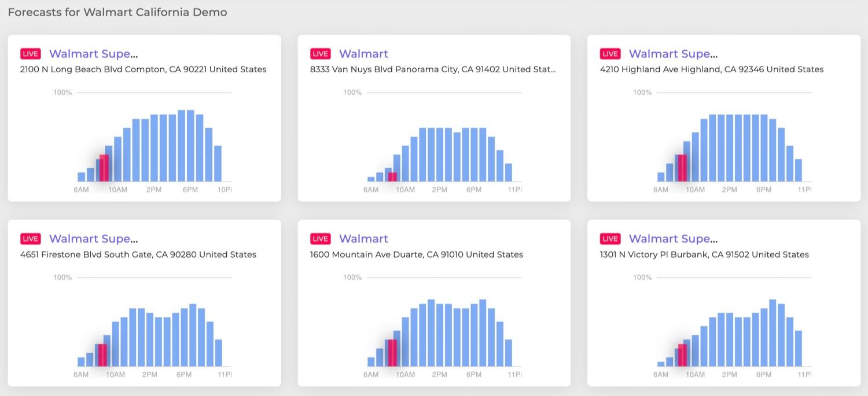Open Walmart Supercenter link for Compton store
868x396 pixels.
tap(94, 54)
